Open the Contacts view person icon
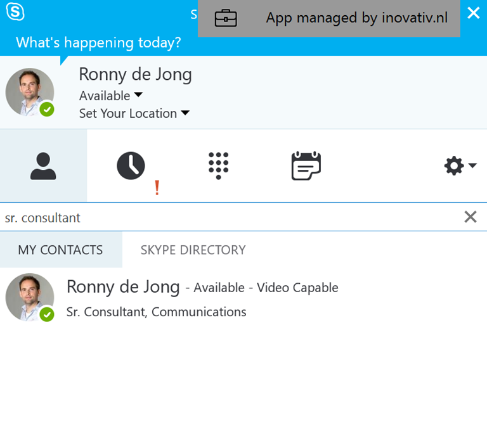The height and width of the screenshot is (448, 487). coord(43,166)
